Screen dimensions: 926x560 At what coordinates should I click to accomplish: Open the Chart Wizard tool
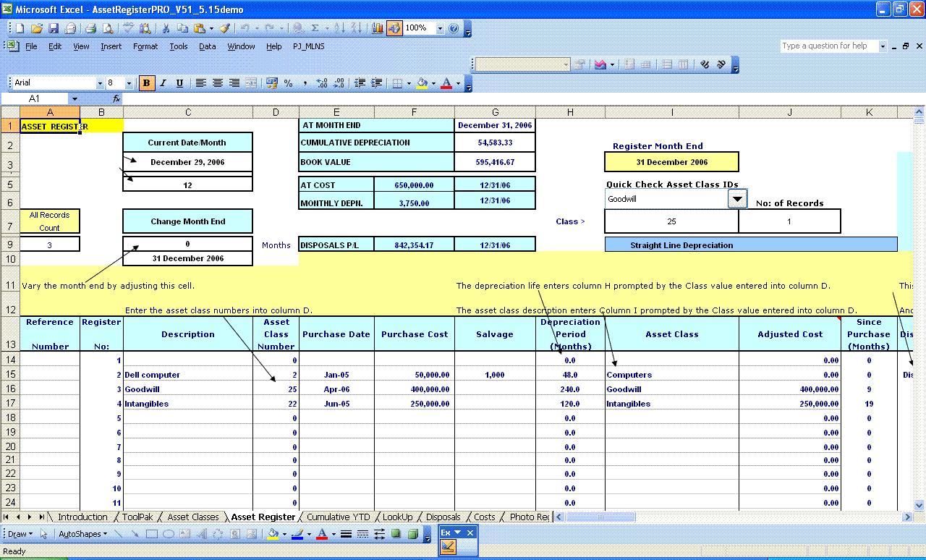point(378,28)
